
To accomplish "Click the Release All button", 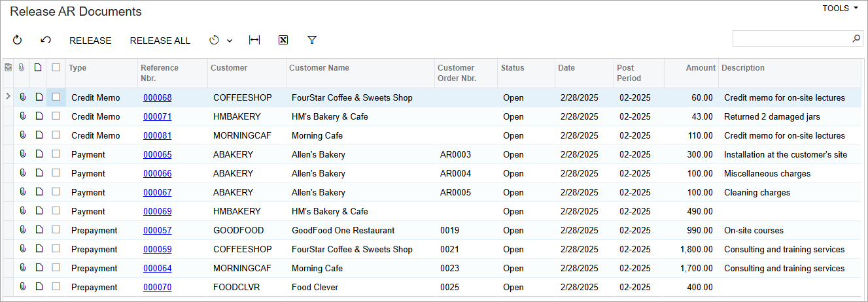I will (160, 41).
